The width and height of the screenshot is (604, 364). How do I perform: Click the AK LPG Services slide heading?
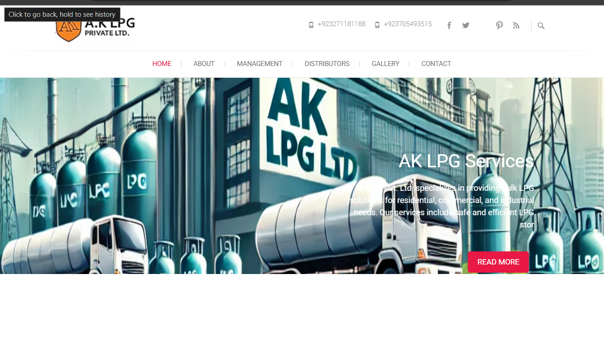(466, 161)
